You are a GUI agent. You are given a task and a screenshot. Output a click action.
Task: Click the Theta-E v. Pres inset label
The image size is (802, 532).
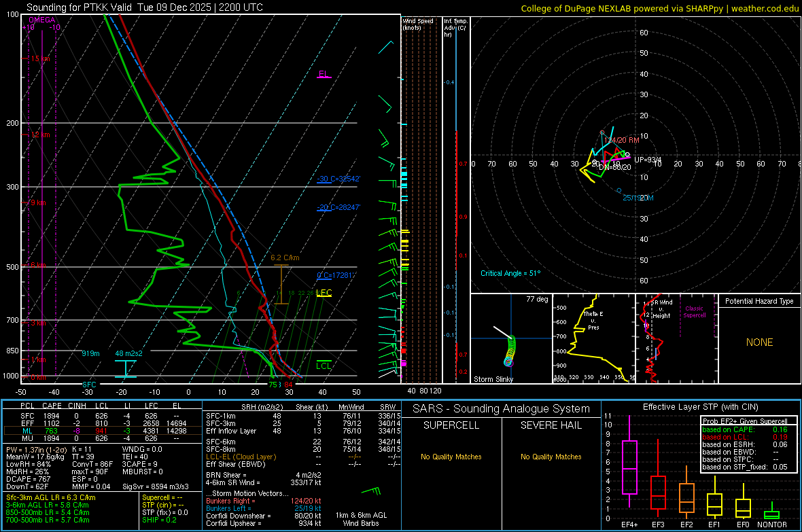593,321
